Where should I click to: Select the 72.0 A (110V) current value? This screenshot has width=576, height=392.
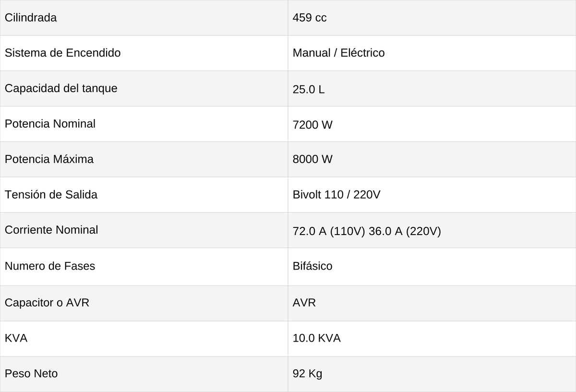(x=329, y=231)
